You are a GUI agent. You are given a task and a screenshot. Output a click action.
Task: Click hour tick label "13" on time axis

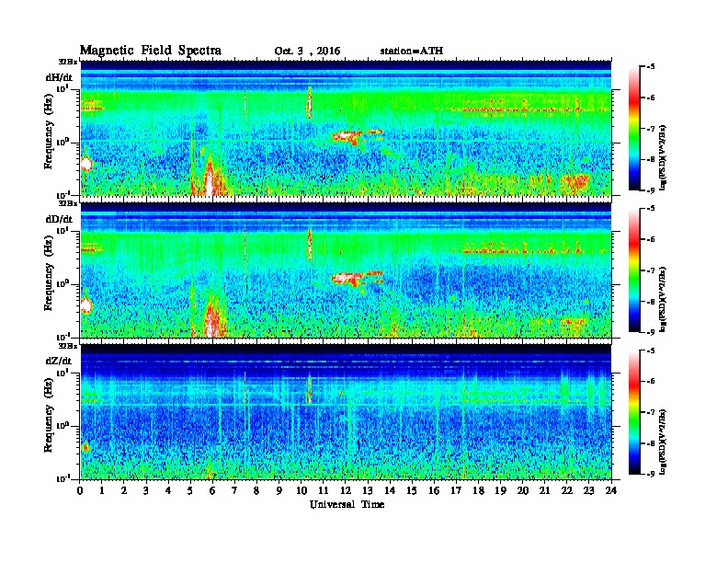click(368, 490)
